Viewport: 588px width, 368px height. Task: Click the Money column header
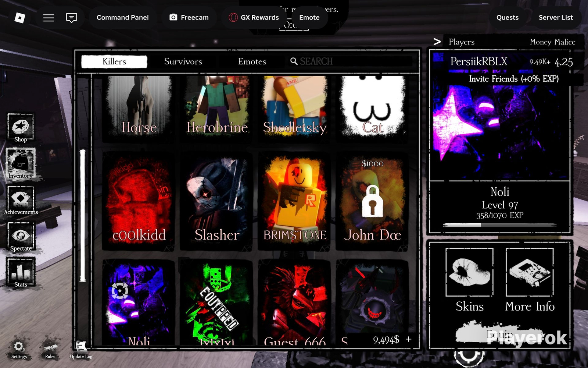click(x=541, y=42)
